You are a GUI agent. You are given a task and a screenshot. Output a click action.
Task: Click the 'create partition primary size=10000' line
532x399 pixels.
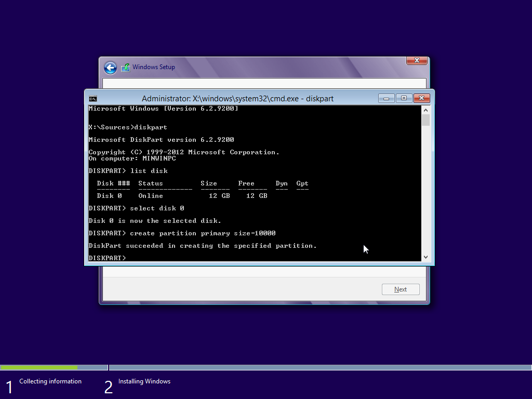pos(203,233)
